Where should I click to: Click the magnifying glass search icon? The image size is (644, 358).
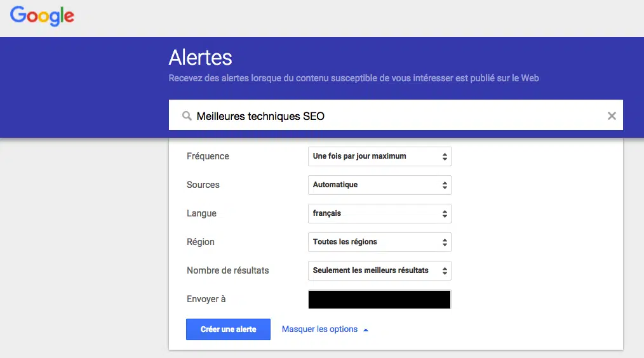(x=187, y=116)
